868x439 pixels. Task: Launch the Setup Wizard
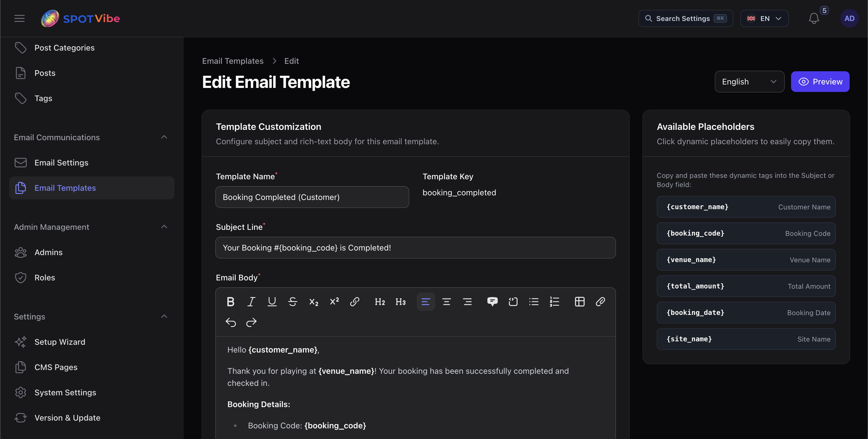click(92, 342)
